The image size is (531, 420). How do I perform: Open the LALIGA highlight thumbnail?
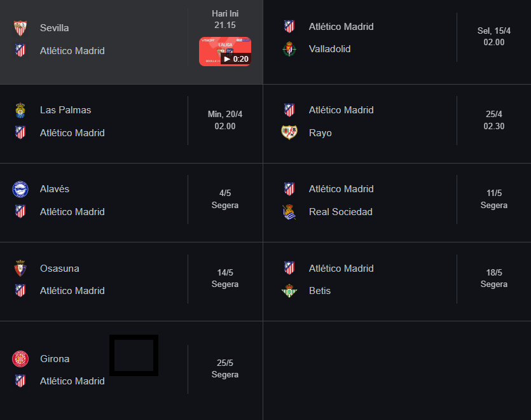(225, 52)
